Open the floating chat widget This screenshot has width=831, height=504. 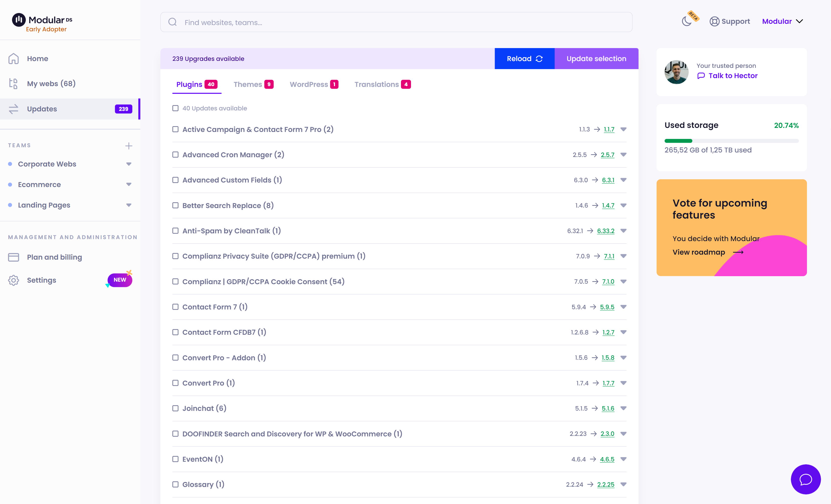[x=805, y=479]
